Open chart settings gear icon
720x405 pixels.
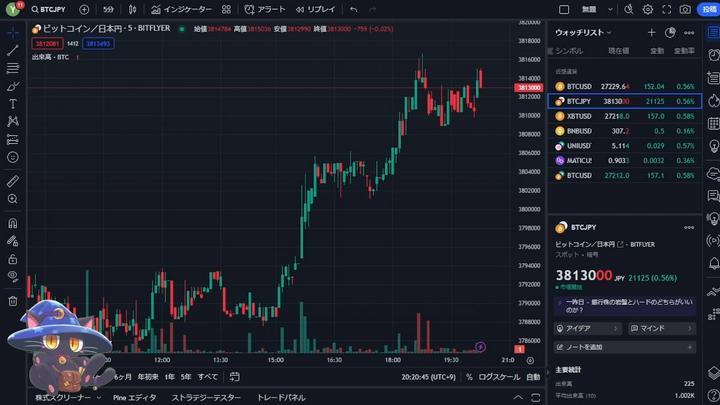click(x=648, y=9)
